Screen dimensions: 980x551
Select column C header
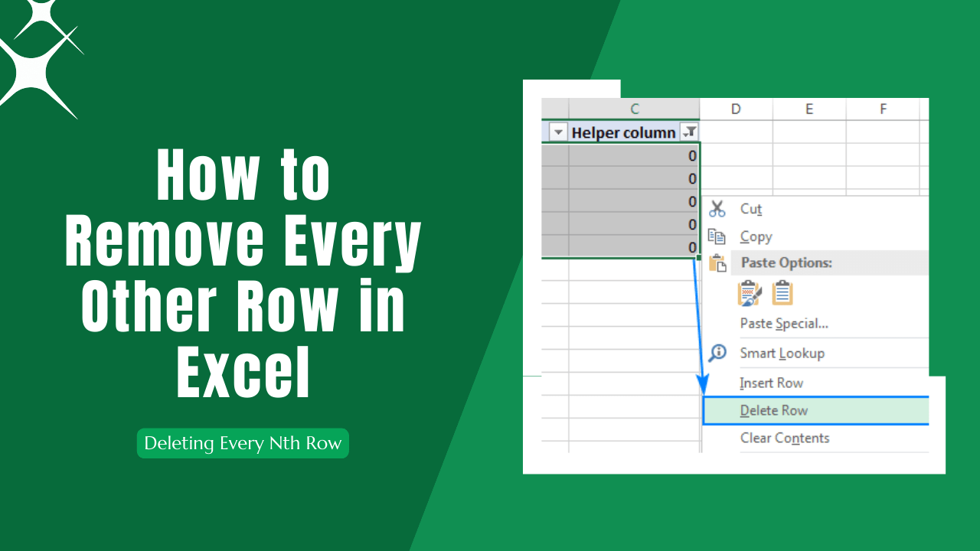[x=634, y=109]
